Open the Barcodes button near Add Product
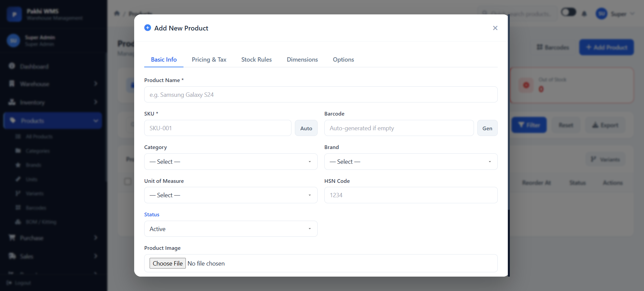Screen dimensions: 644x291 (x=553, y=47)
